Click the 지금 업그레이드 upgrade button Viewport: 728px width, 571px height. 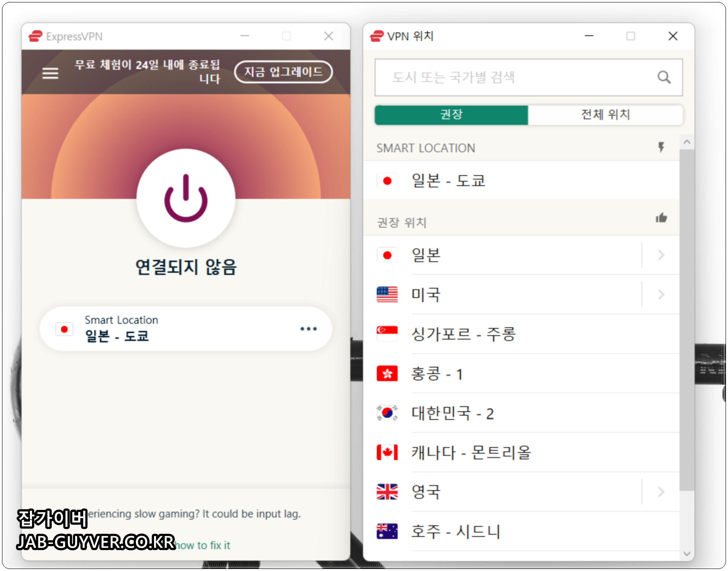pos(284,72)
